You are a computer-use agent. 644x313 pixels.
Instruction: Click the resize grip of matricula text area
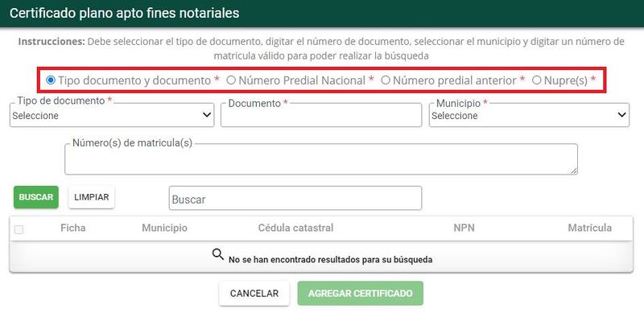574,171
